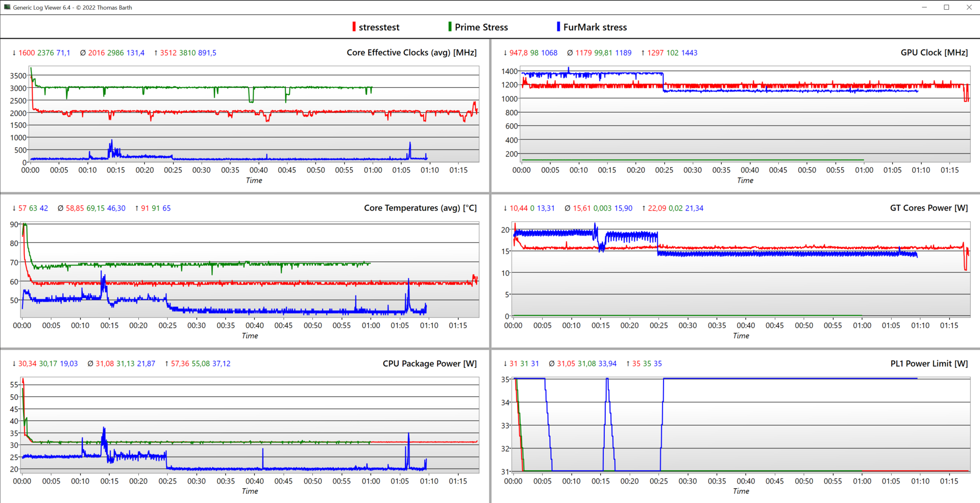Viewport: 980px width, 503px height.
Task: Click the minimum arrow icon in PL1 Power Limit stats
Action: [505, 364]
